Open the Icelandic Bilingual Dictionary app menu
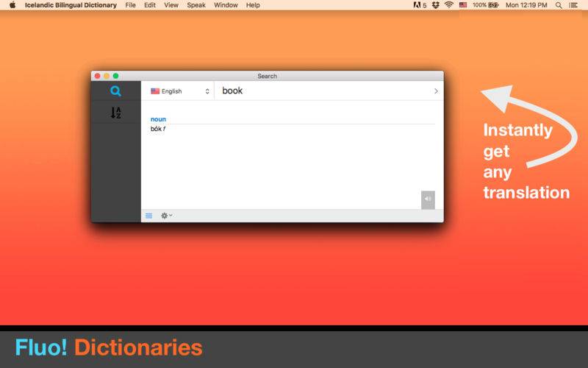The width and height of the screenshot is (588, 368). [x=71, y=5]
